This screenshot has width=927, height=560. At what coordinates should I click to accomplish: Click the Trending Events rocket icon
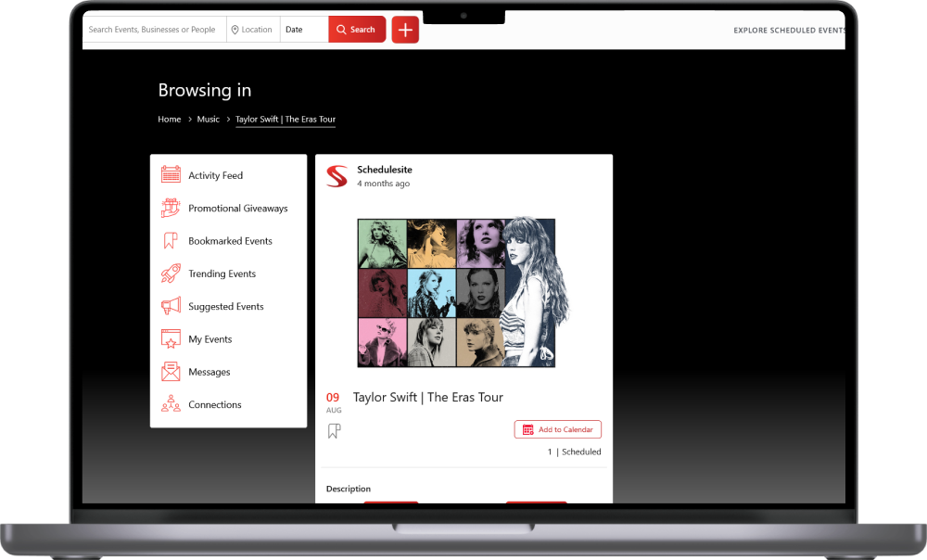(171, 274)
